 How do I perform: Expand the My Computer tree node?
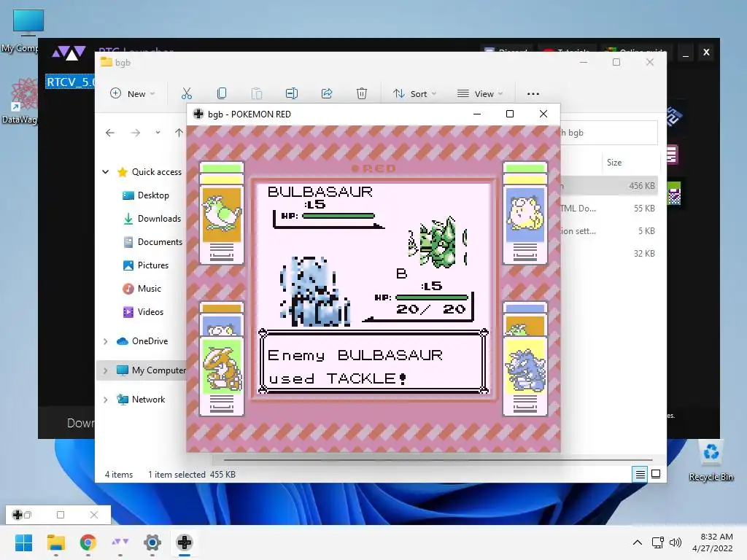[106, 370]
